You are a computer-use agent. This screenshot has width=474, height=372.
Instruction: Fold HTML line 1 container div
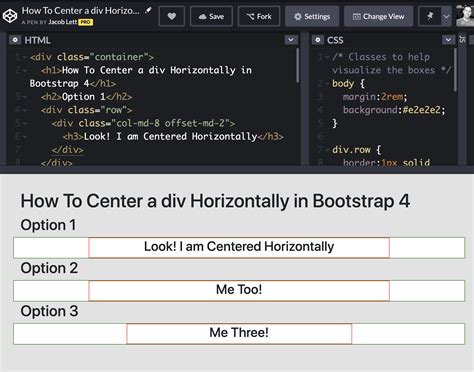[x=24, y=57]
